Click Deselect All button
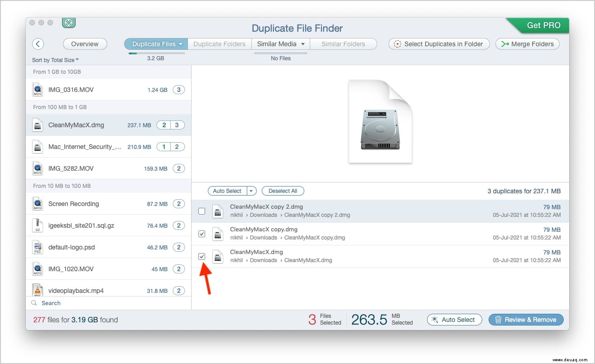595x364 pixels. pyautogui.click(x=283, y=191)
